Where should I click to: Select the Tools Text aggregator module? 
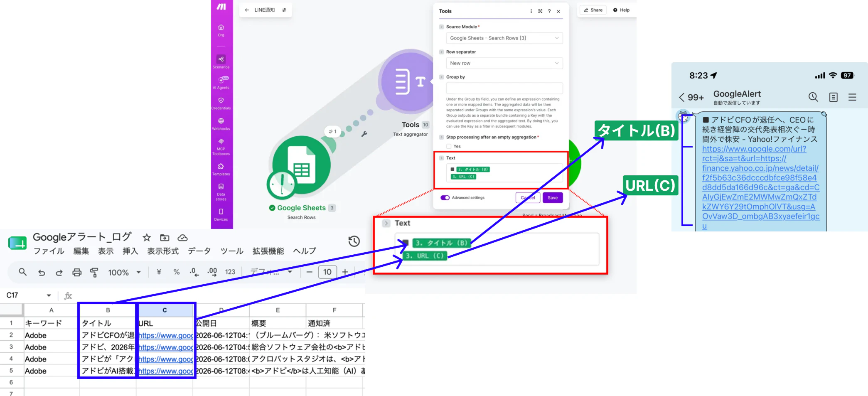(409, 82)
